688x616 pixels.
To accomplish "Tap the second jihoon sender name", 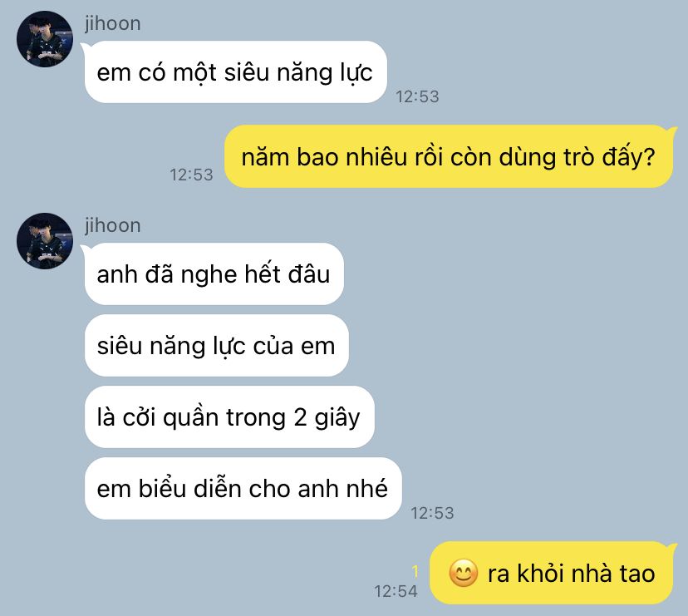I will 113,225.
